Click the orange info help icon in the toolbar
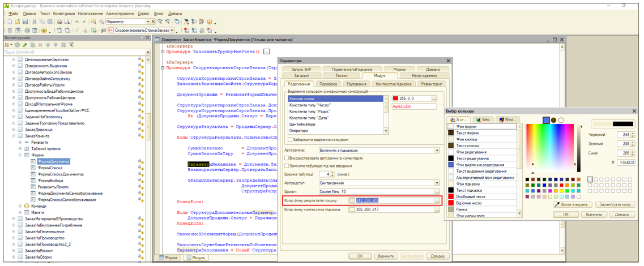 pyautogui.click(x=210, y=22)
